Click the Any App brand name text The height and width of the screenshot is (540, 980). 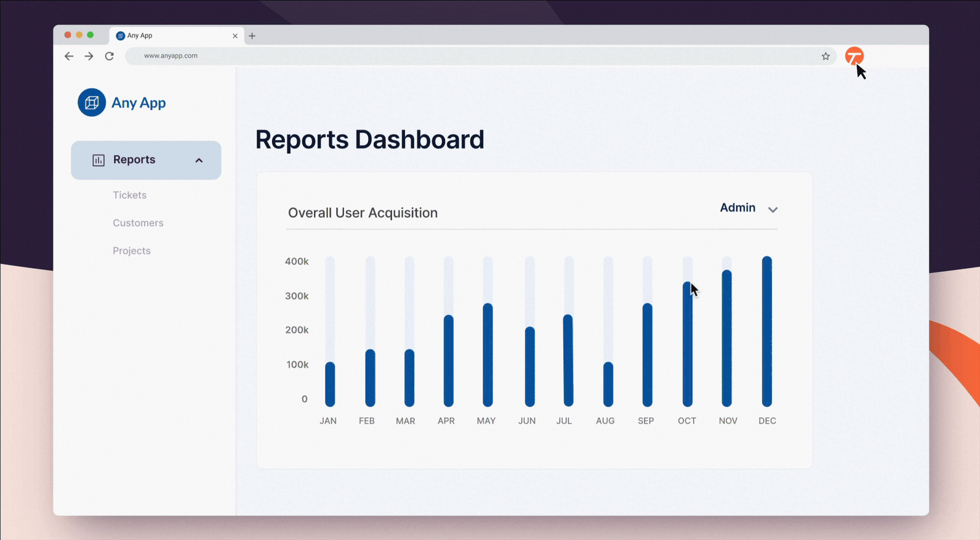pyautogui.click(x=139, y=103)
